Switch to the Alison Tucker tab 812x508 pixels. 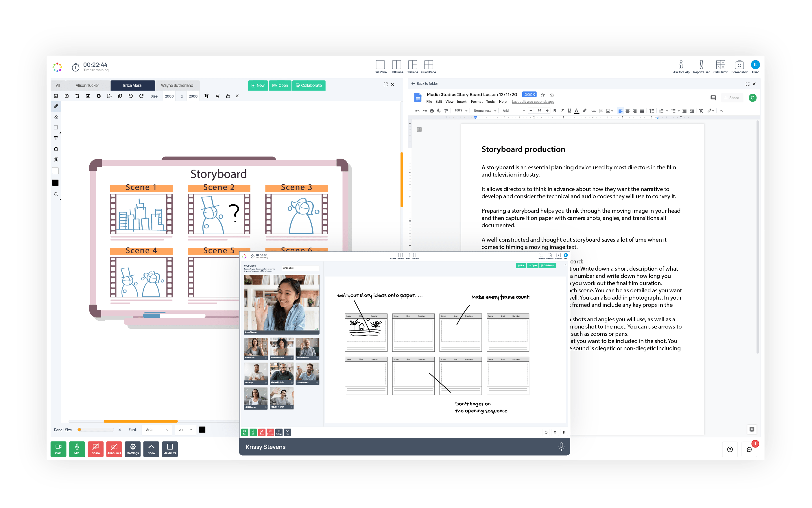pos(87,85)
